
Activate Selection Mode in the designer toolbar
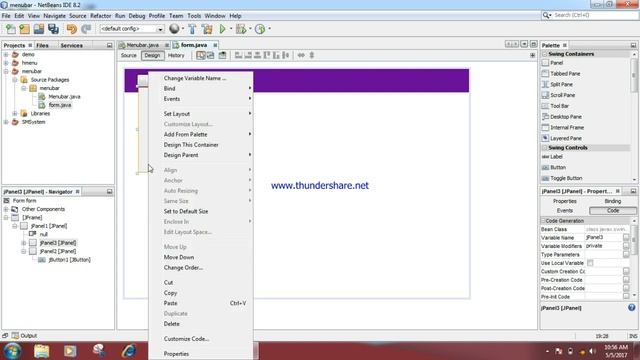click(x=201, y=55)
